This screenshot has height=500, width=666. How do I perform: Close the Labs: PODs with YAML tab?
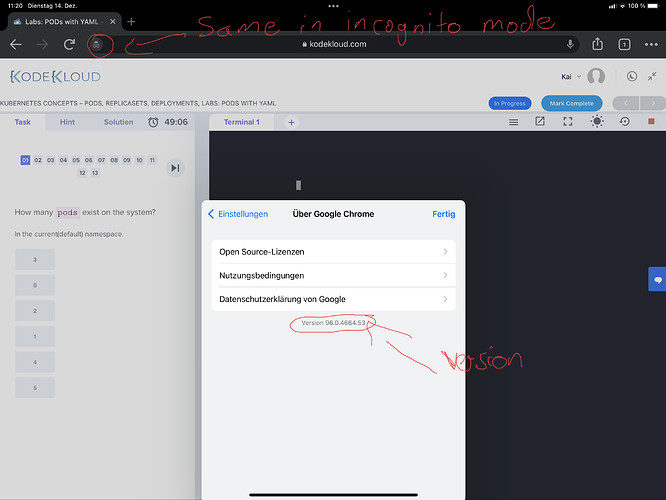point(113,22)
